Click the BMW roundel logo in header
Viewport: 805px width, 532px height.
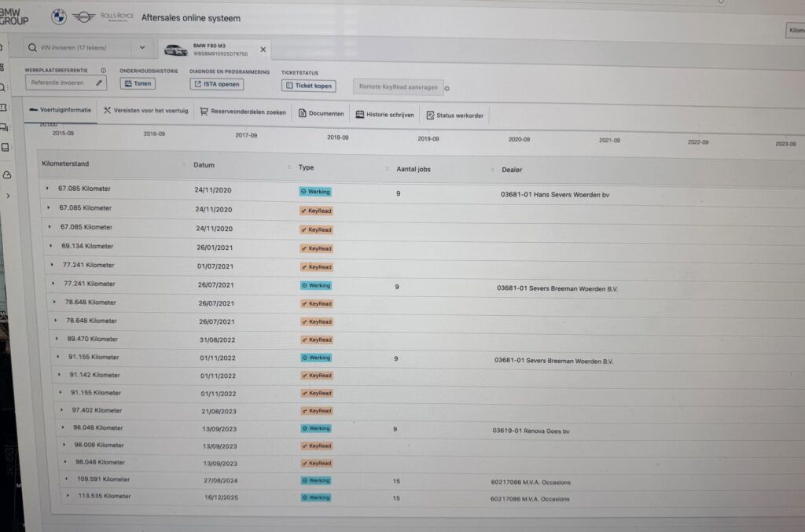59,17
